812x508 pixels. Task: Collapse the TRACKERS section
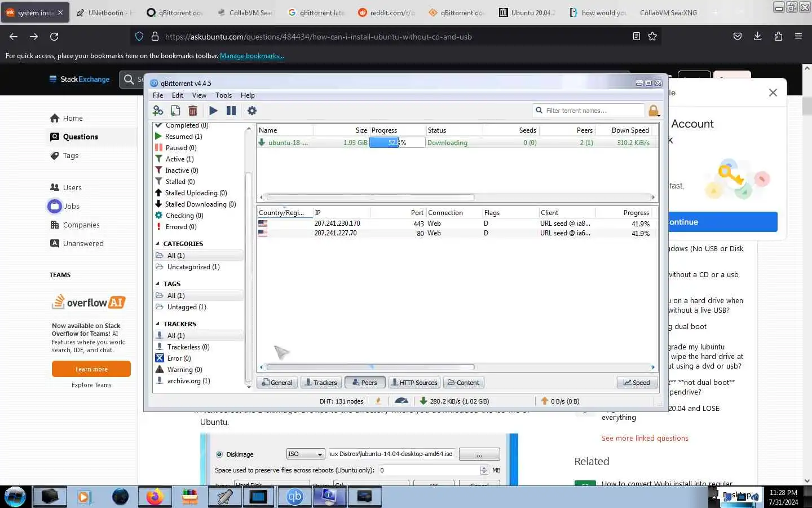coord(158,324)
